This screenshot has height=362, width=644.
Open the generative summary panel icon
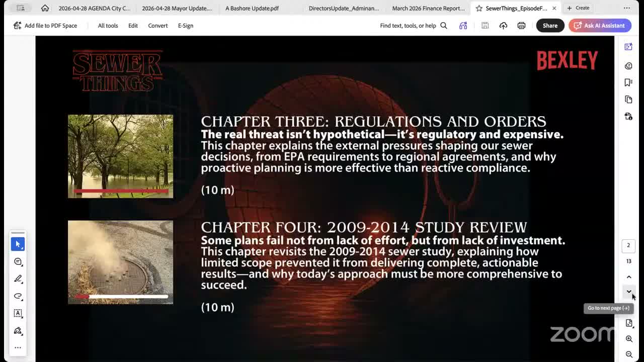click(628, 47)
